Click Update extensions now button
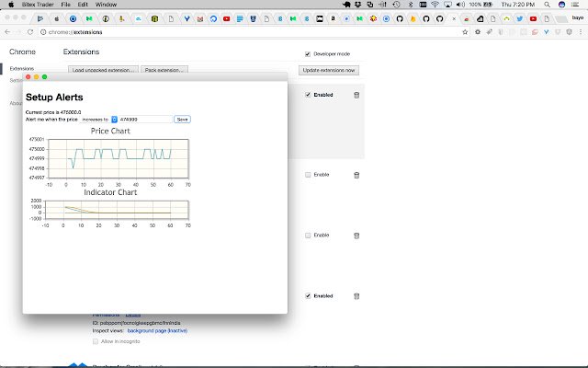Screen dimensions: 588x368 (x=329, y=70)
